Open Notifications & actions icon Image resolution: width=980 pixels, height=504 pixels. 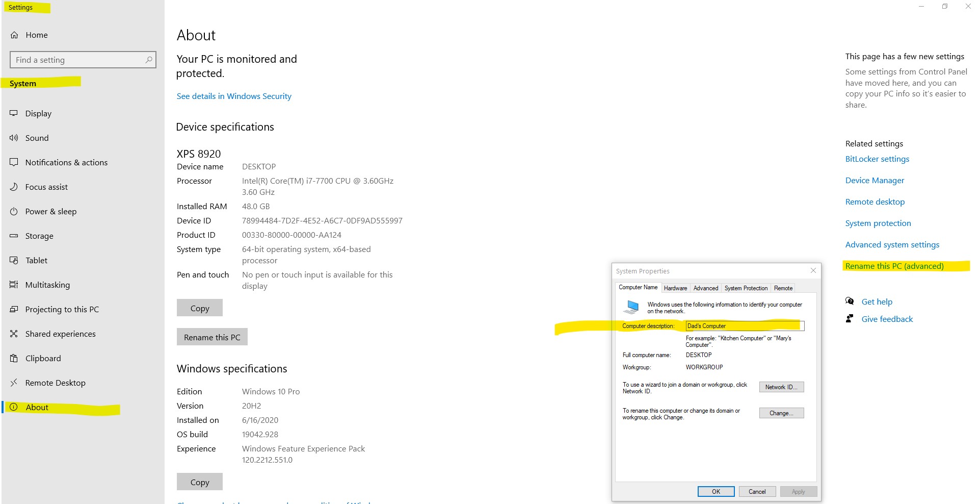14,162
